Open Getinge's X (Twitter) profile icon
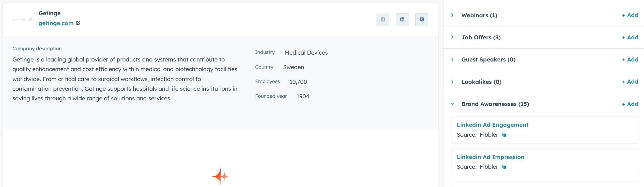This screenshot has width=644, height=187. point(422,20)
